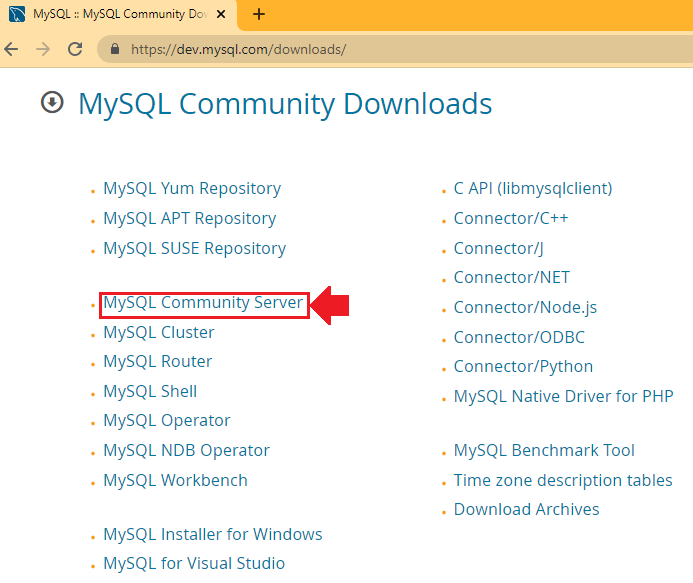Visit the Download Archives link
693x583 pixels.
[x=526, y=509]
